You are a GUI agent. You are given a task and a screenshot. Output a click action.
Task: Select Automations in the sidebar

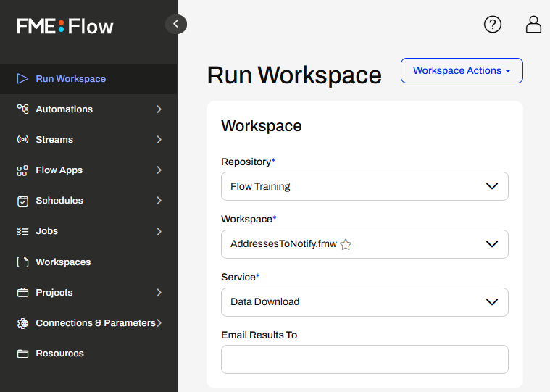pyautogui.click(x=88, y=109)
